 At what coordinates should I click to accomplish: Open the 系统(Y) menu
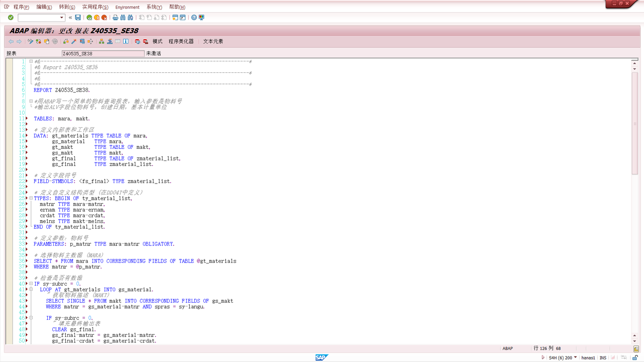tap(154, 7)
